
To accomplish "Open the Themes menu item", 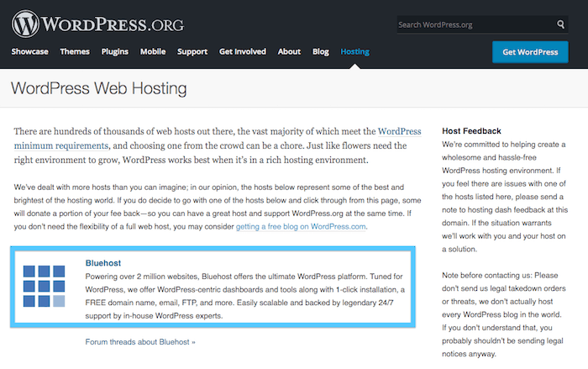I will tap(75, 51).
